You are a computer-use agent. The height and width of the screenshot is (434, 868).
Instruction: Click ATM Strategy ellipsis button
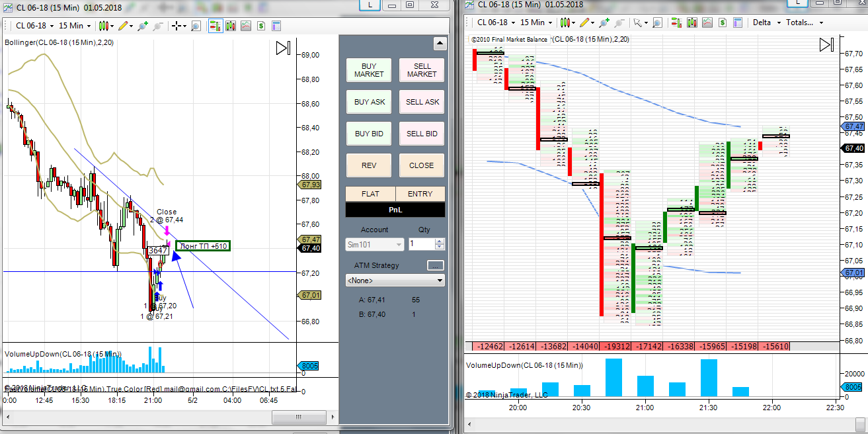point(435,265)
